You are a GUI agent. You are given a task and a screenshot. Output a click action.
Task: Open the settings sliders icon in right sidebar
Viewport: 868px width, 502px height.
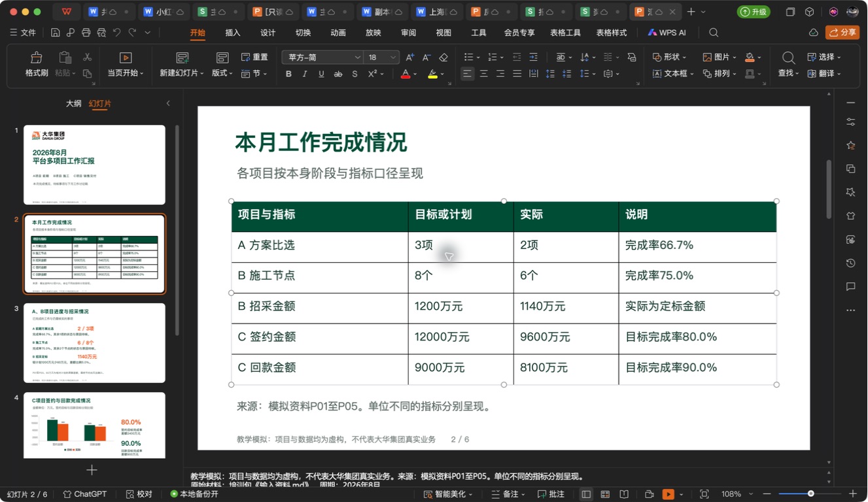[850, 122]
